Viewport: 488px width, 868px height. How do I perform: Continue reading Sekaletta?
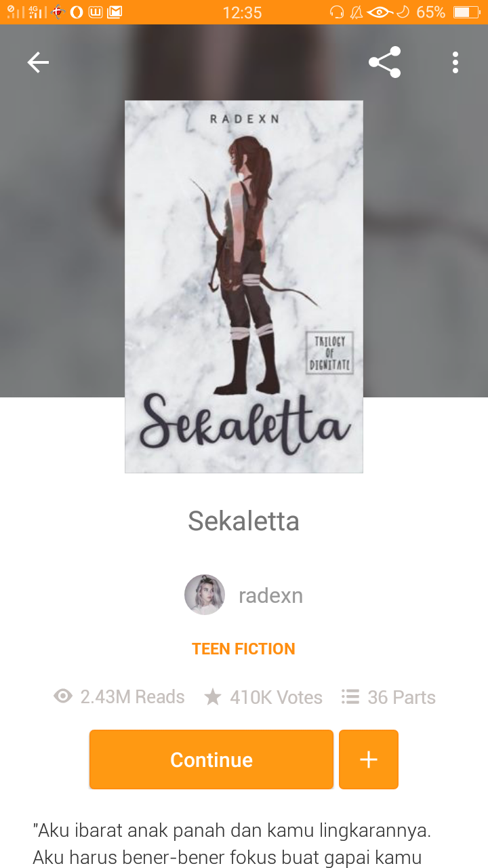click(211, 759)
